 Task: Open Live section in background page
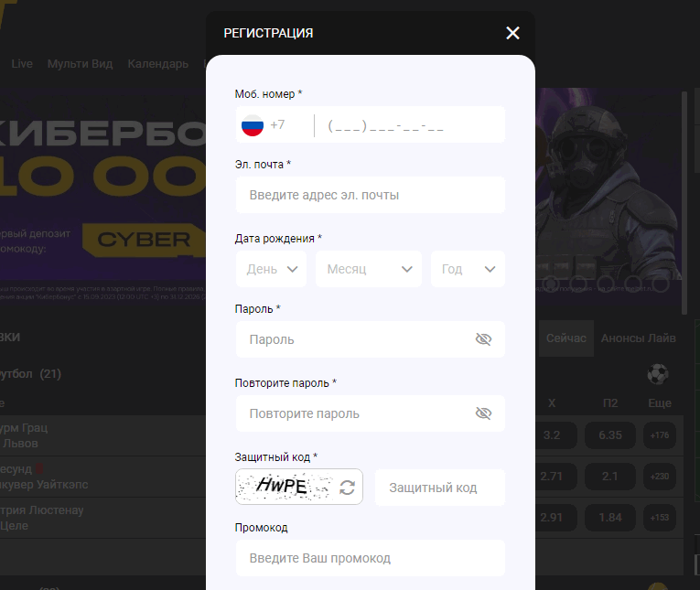tap(22, 64)
